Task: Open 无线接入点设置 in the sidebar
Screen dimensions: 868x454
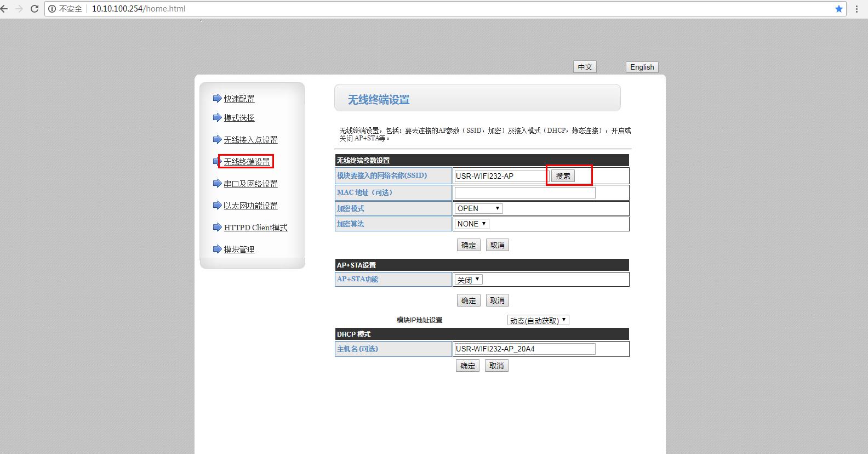Action: click(250, 140)
